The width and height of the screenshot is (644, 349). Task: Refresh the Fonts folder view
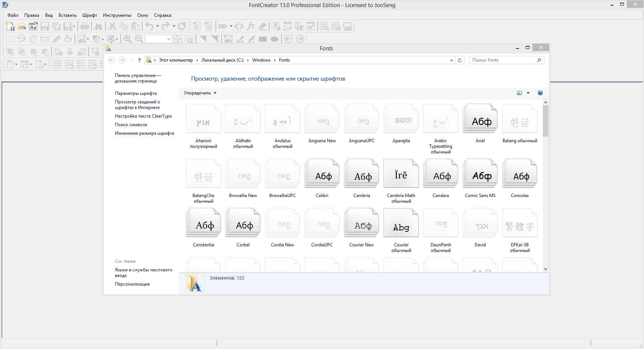460,60
